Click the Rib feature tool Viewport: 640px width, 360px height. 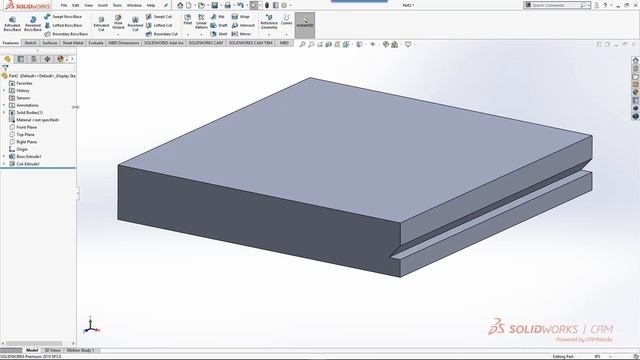point(218,17)
